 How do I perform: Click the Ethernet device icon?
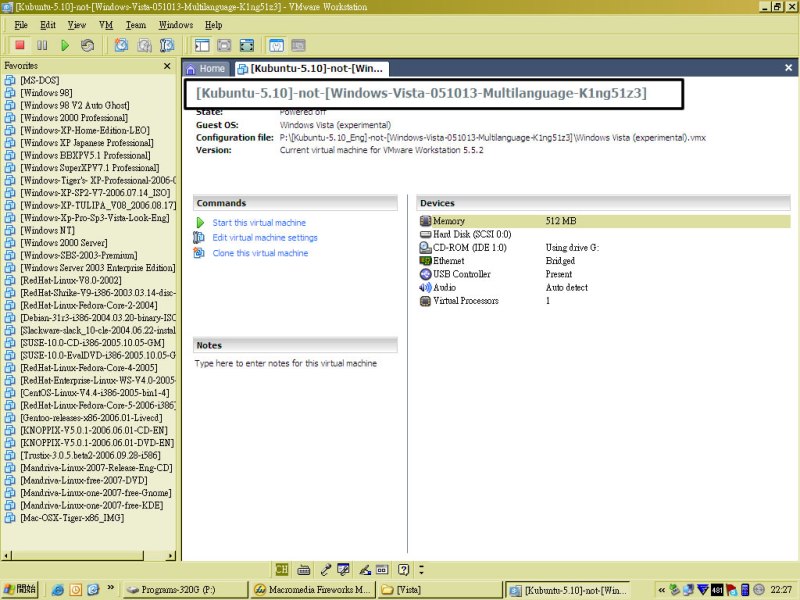[425, 261]
